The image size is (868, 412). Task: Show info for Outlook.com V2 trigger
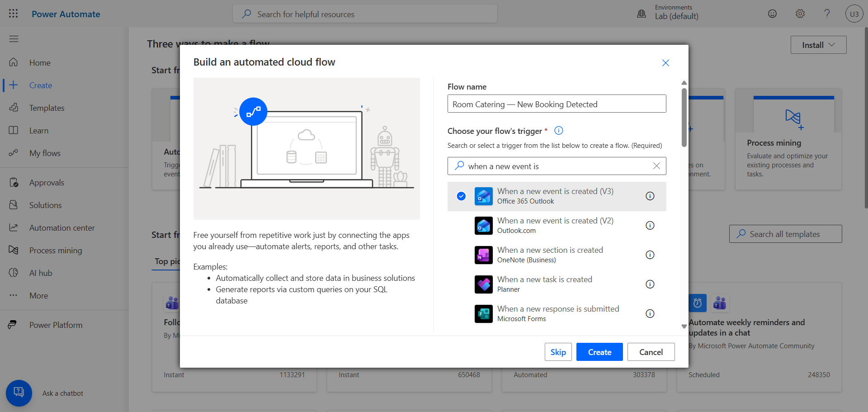[x=650, y=225]
